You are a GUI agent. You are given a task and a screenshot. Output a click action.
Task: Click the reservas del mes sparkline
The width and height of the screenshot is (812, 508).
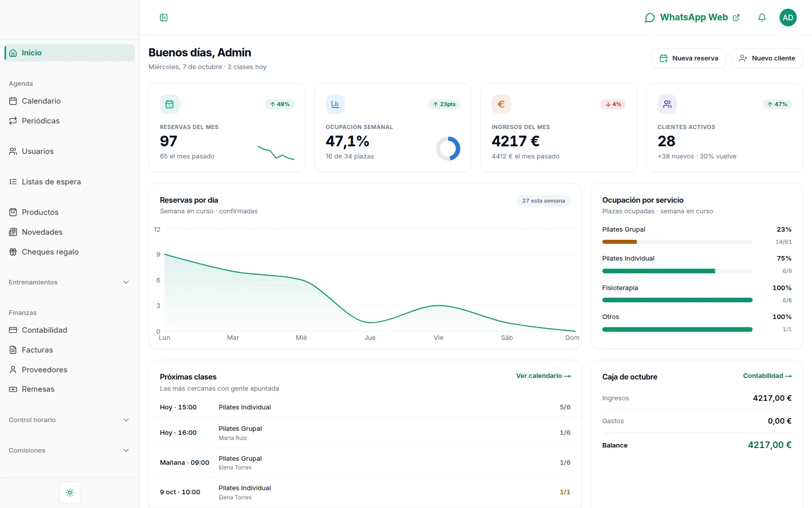[276, 153]
